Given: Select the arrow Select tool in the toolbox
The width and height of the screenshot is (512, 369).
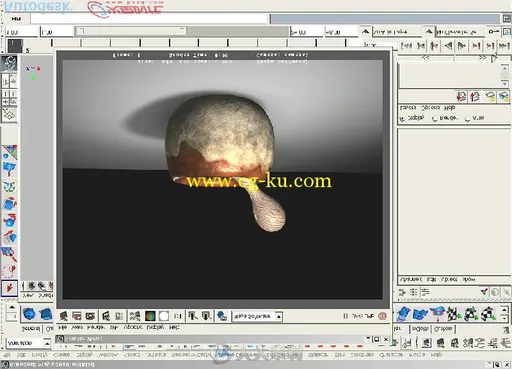Looking at the screenshot, I should 9,287.
